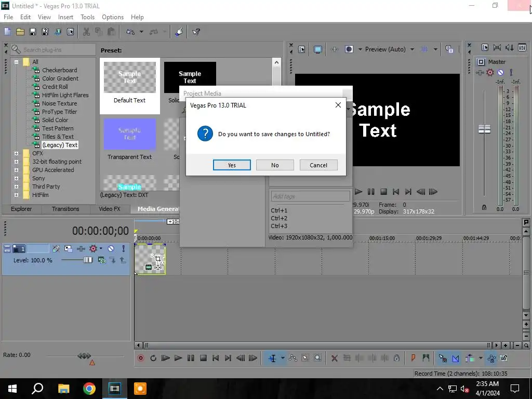The height and width of the screenshot is (399, 532).
Task: Switch to the Video FX tab
Action: 109,209
